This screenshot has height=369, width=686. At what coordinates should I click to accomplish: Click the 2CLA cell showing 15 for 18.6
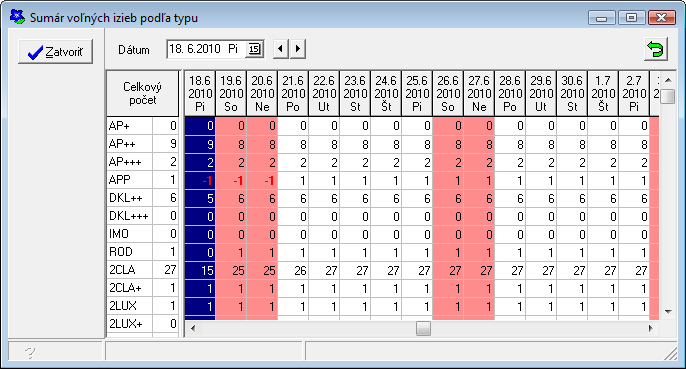coord(200,271)
